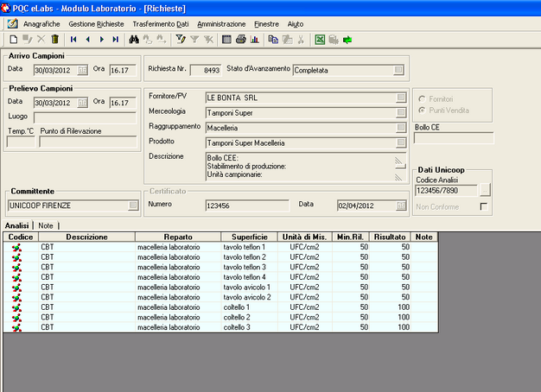Click the filter edit icon in toolbar
The width and height of the screenshot is (541, 392).
180,40
